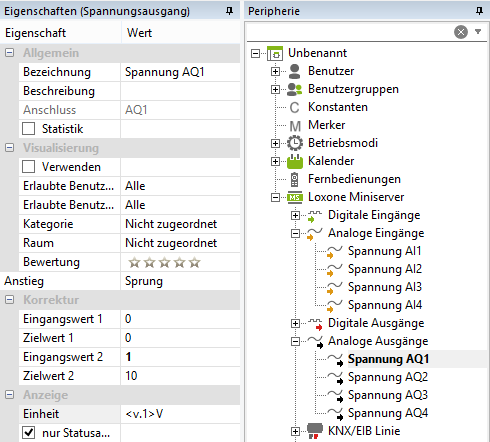The image size is (490, 442).
Task: Click the Spannung AI4 input icon
Action: pos(334,306)
